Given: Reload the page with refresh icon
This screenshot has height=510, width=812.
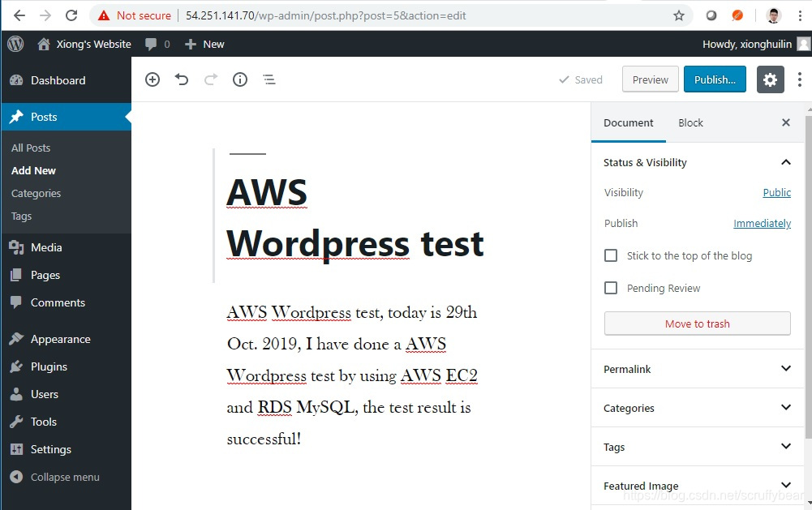Looking at the screenshot, I should 71,15.
